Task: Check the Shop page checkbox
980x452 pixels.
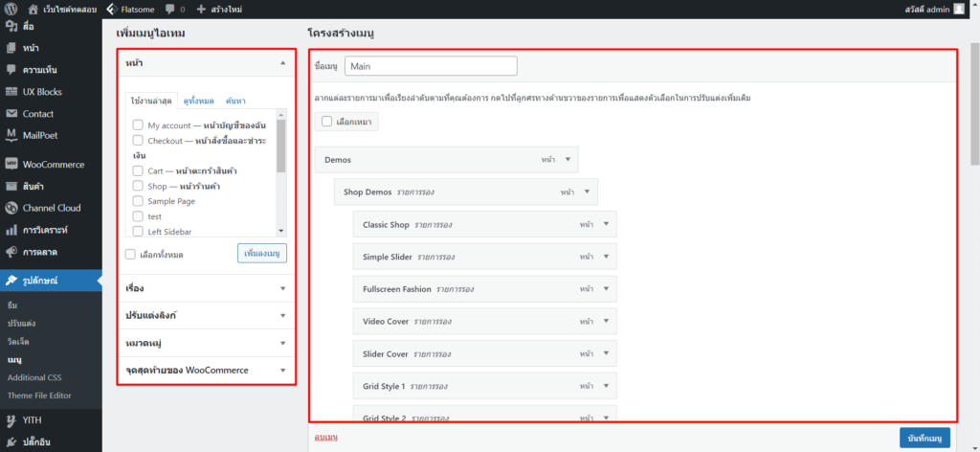Action: click(x=138, y=187)
